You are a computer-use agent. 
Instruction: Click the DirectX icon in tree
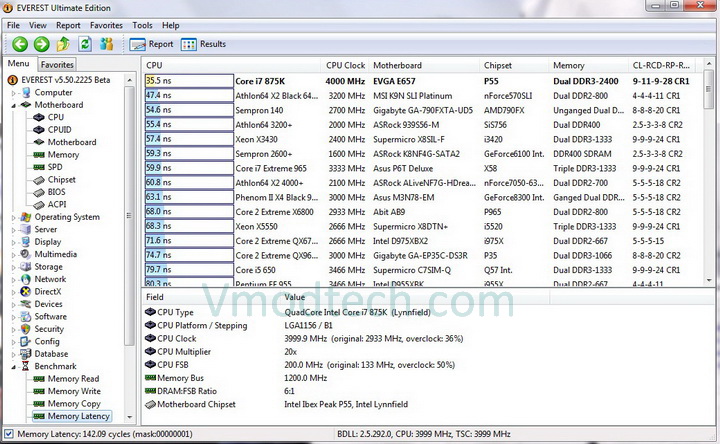coord(26,291)
